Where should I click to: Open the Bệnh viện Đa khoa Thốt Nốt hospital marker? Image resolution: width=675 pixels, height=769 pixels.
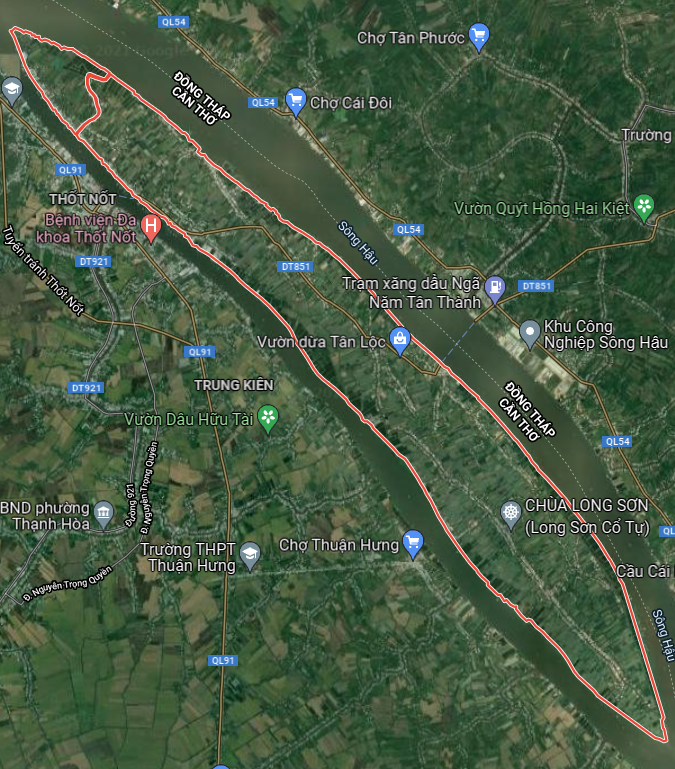(151, 228)
